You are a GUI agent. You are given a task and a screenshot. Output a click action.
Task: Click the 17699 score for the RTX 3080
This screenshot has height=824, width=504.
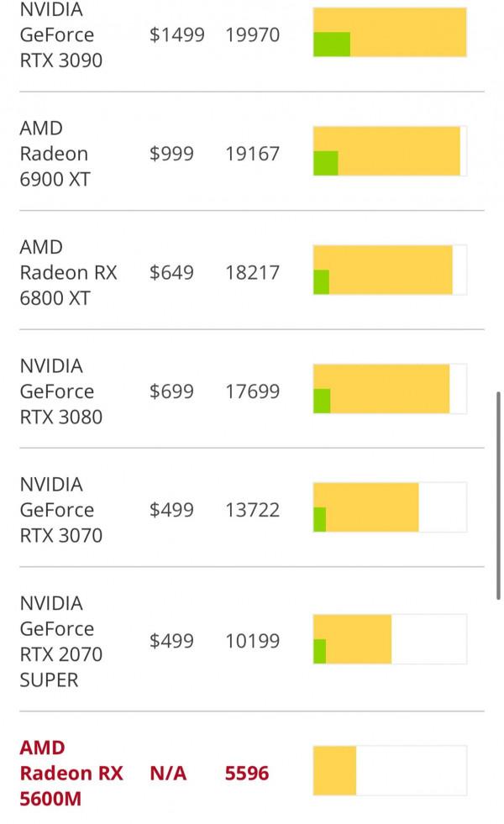pyautogui.click(x=252, y=391)
